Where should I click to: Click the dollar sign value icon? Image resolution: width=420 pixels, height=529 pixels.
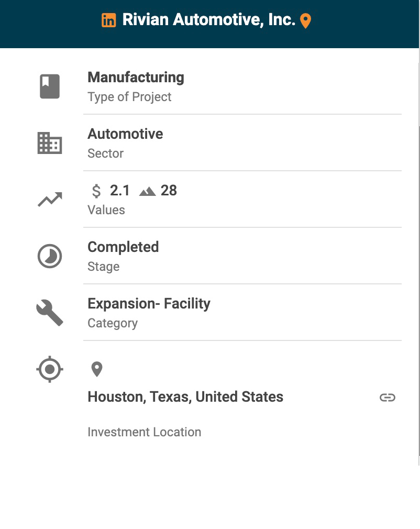pos(96,191)
